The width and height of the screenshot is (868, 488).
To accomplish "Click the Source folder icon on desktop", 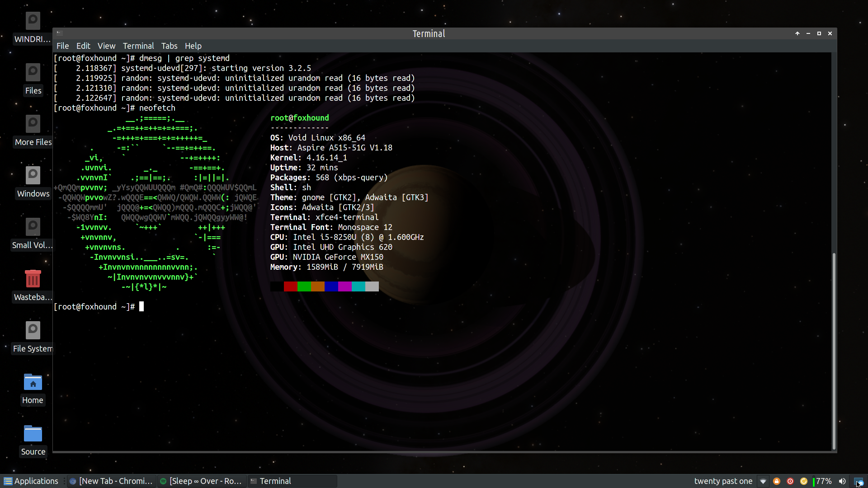I will (x=32, y=434).
